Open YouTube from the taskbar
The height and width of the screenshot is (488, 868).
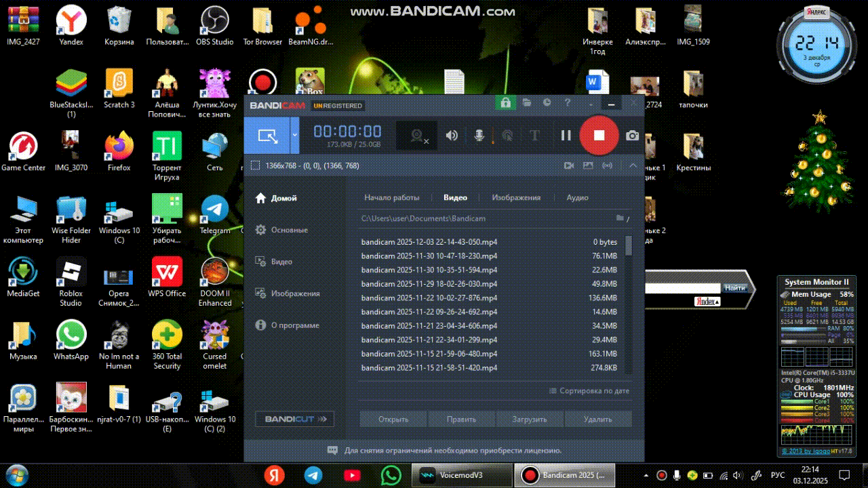(352, 475)
